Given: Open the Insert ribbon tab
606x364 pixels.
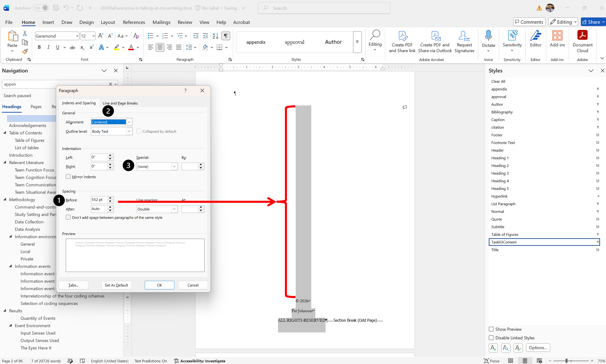Looking at the screenshot, I should click(48, 22).
